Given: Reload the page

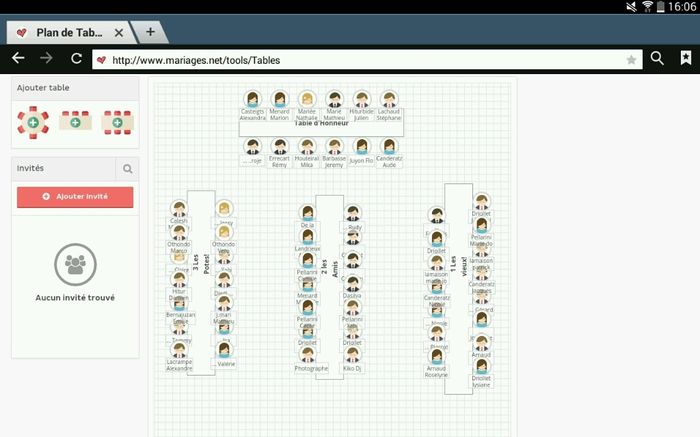Looking at the screenshot, I should [76, 59].
